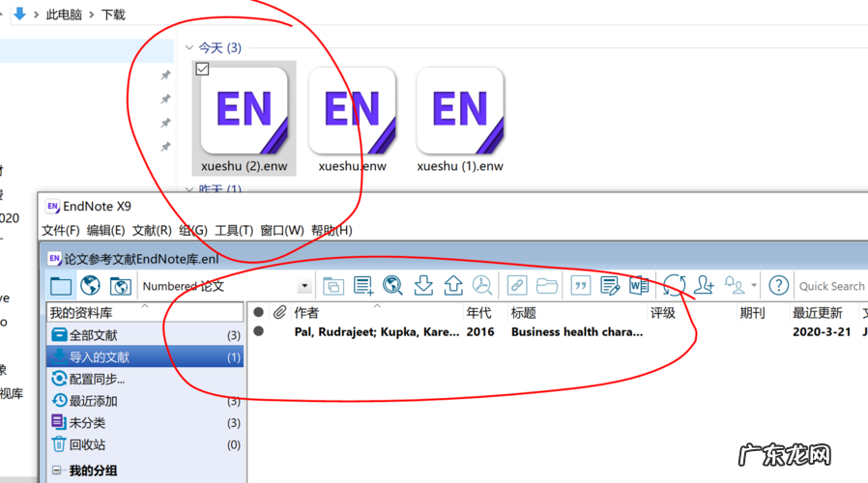
Task: Click the EndNote X9 title bar icon
Action: pos(52,207)
